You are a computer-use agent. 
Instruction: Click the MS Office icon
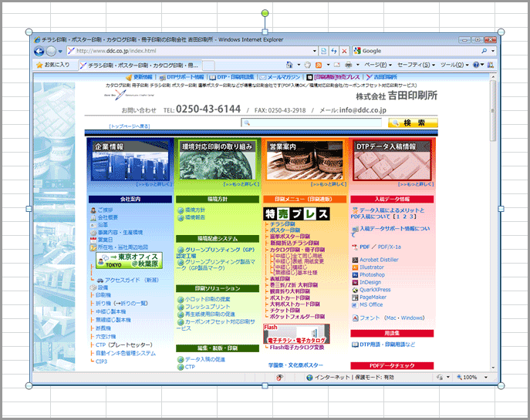click(354, 305)
